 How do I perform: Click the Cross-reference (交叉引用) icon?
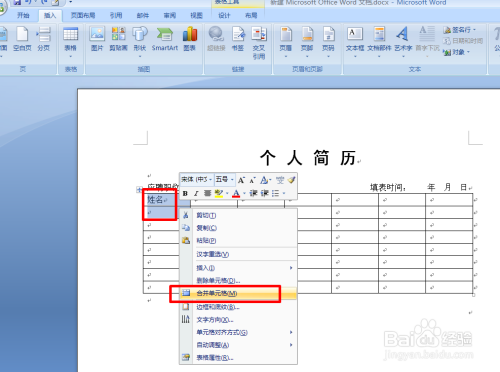259,43
